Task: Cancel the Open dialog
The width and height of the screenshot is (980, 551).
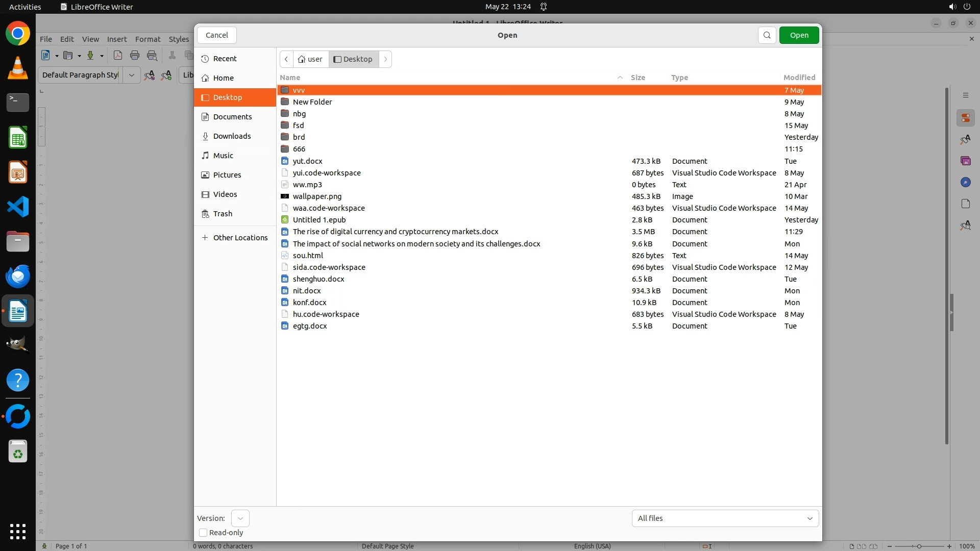Action: (217, 35)
